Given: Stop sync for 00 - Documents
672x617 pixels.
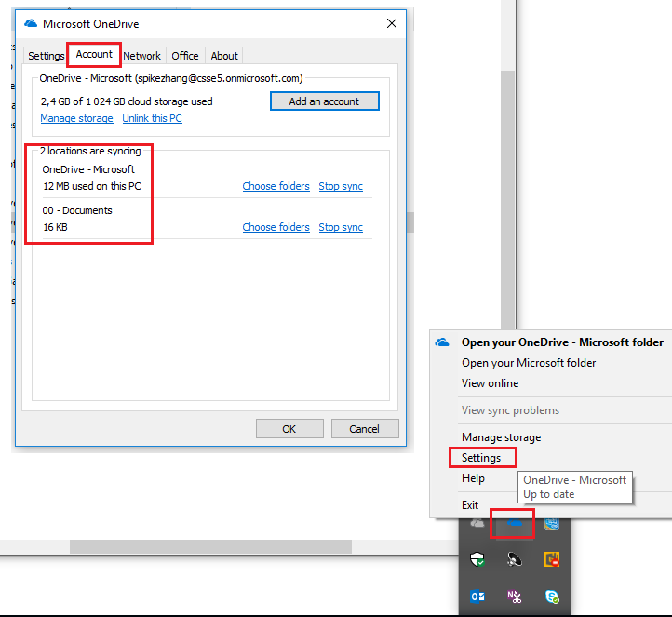Looking at the screenshot, I should click(x=341, y=227).
